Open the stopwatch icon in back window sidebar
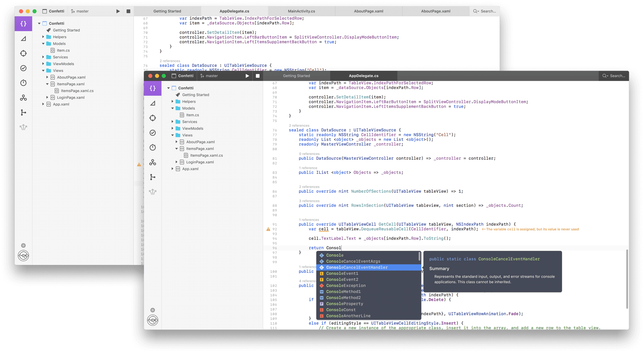 click(x=23, y=83)
